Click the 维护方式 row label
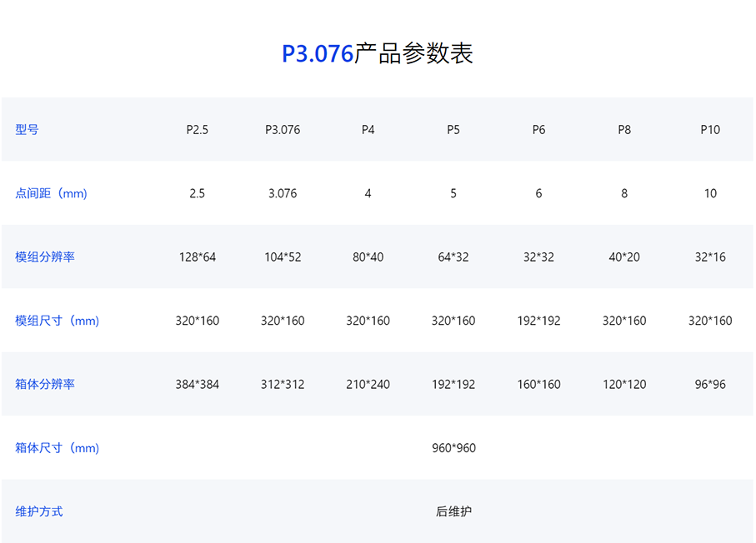756x543 pixels. click(39, 512)
